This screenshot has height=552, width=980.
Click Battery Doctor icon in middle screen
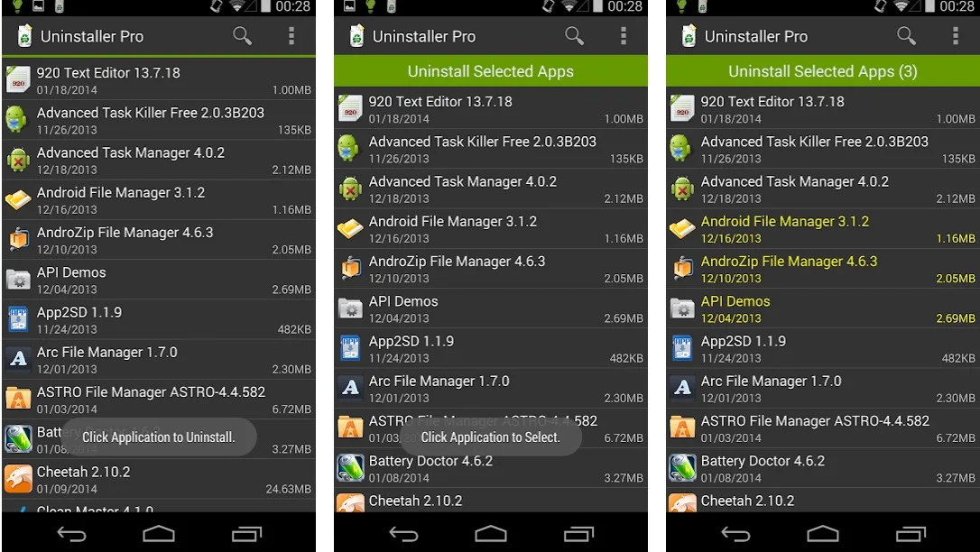point(350,468)
